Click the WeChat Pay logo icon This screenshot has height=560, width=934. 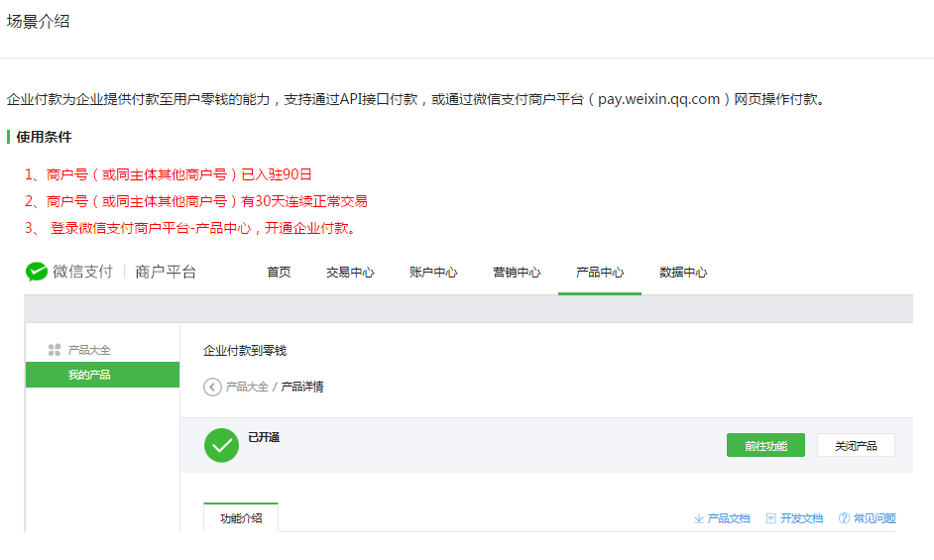click(x=37, y=272)
